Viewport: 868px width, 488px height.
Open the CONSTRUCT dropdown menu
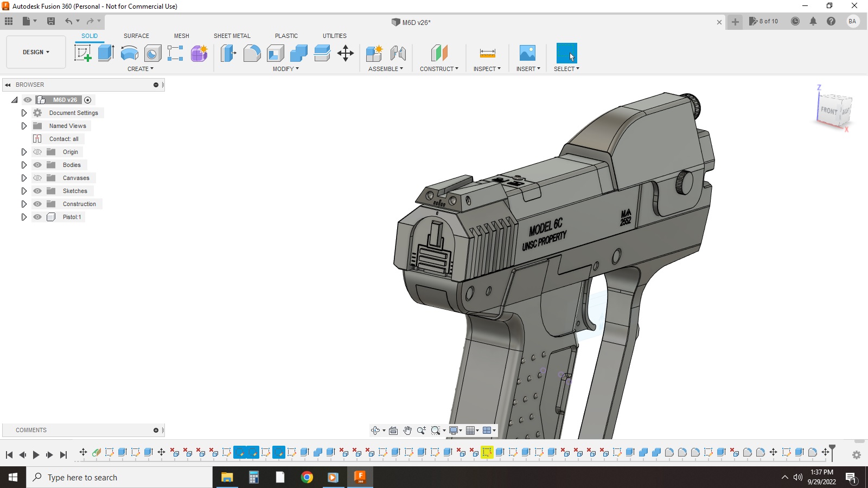(439, 69)
